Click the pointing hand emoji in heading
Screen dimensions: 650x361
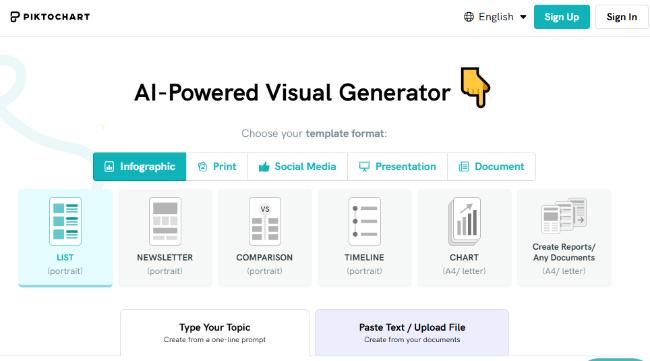[x=475, y=87]
